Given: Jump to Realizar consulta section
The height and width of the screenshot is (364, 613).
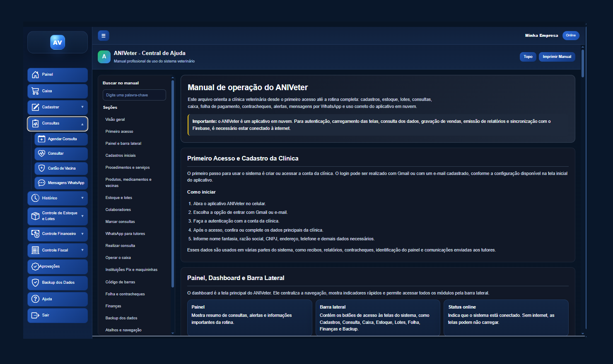Looking at the screenshot, I should coord(120,246).
